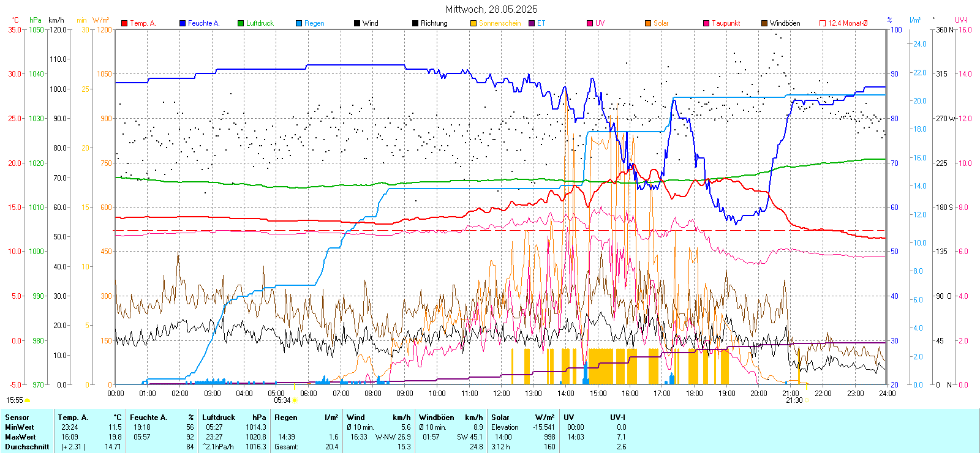
Task: Select the Windböen column header in table
Action: (x=437, y=417)
